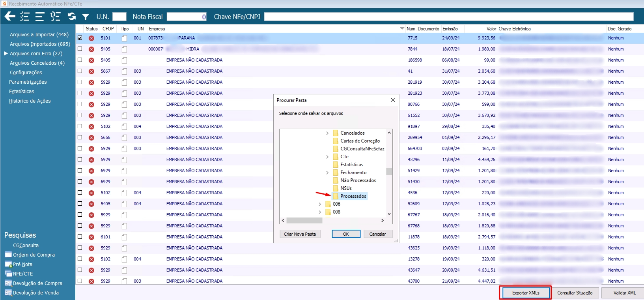
Task: Click the document Tipo icon in row 7715
Action: [x=125, y=38]
